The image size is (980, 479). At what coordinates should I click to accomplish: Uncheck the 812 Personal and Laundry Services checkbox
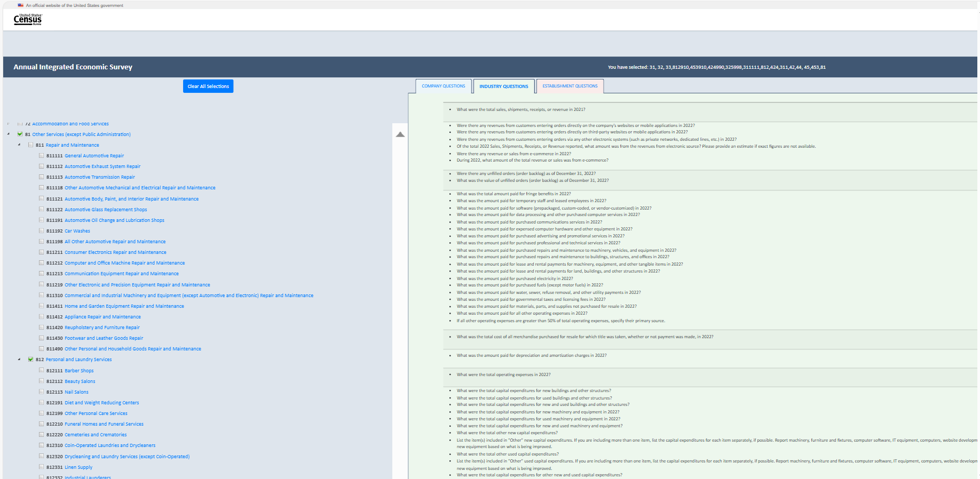[x=31, y=360]
